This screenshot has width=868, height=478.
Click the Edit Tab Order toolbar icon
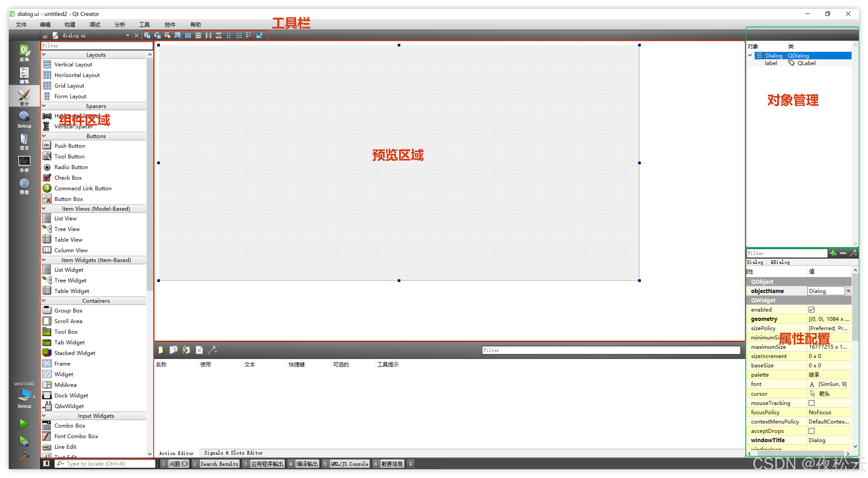(178, 35)
